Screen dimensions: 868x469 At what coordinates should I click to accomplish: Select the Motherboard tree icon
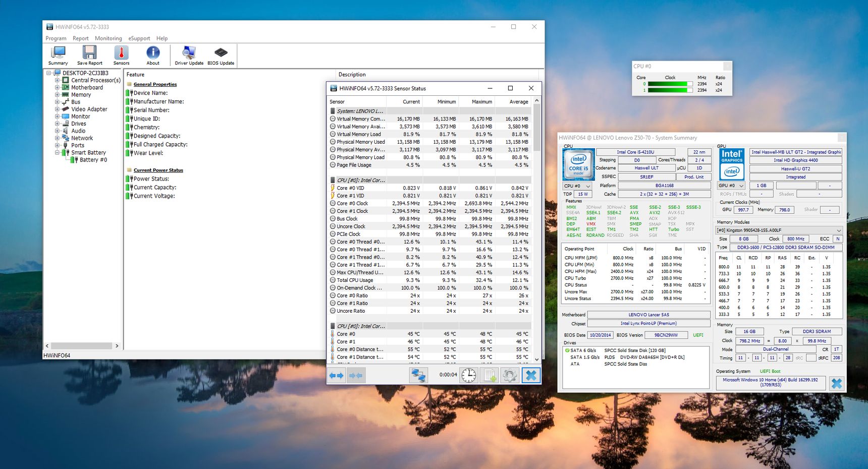coord(66,87)
